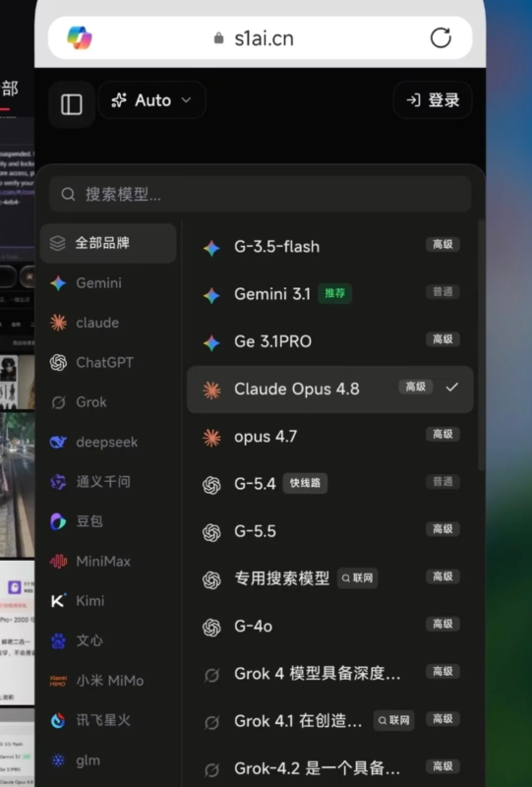The width and height of the screenshot is (532, 787).
Task: Click the checkmark on Claude Opus 4.8
Action: pyautogui.click(x=452, y=387)
